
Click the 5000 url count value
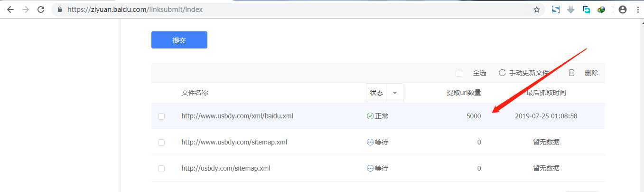(474, 116)
